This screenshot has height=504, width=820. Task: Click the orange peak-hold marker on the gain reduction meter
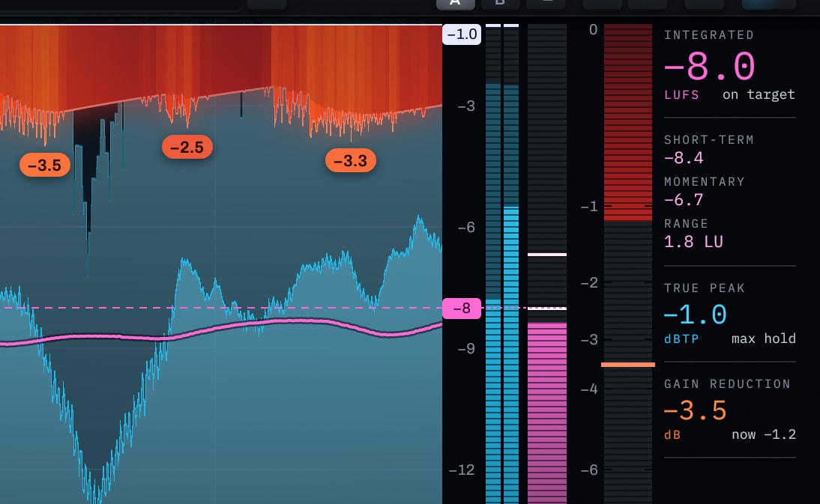point(628,365)
